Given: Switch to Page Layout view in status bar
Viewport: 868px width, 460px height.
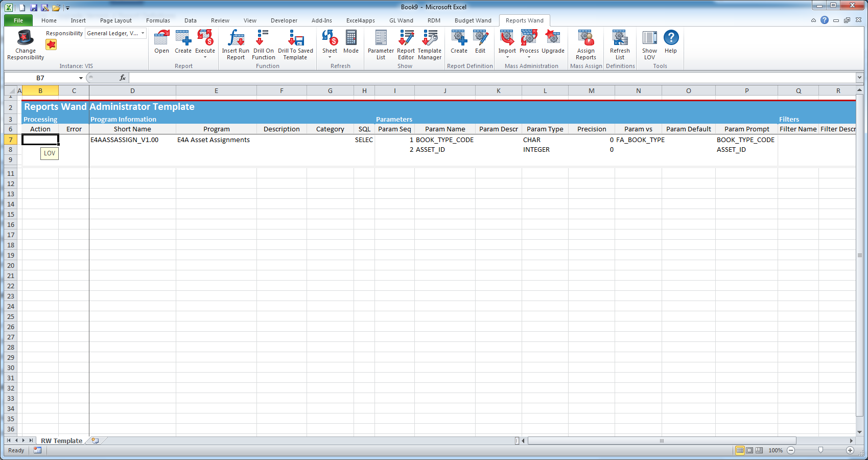Looking at the screenshot, I should pyautogui.click(x=749, y=450).
